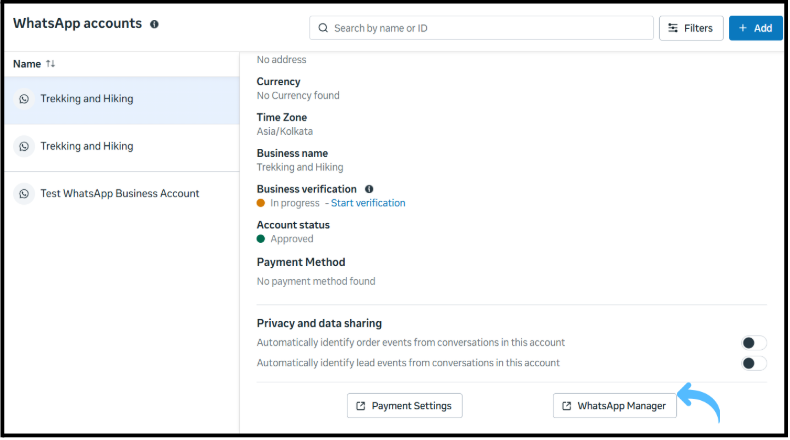The height and width of the screenshot is (440, 790).
Task: Click the sort arrows icon beside Name
Action: 51,64
